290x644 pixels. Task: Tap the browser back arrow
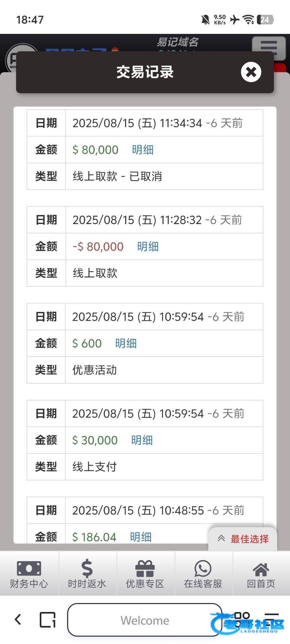click(x=18, y=620)
